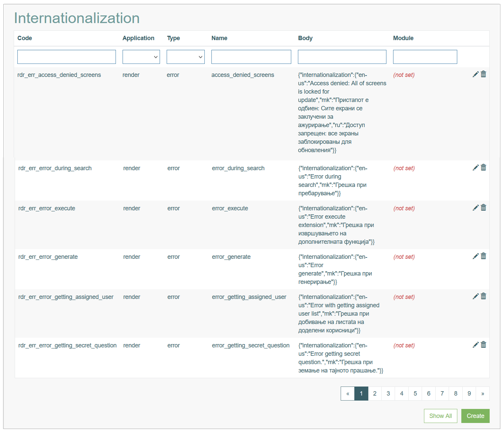The height and width of the screenshot is (432, 504).
Task: Focus the Name filter input
Action: (251, 57)
